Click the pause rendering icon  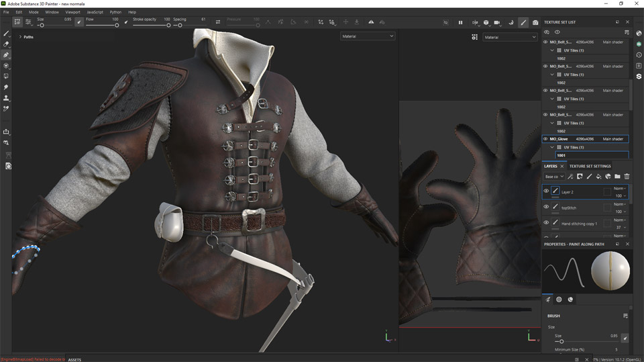[460, 22]
